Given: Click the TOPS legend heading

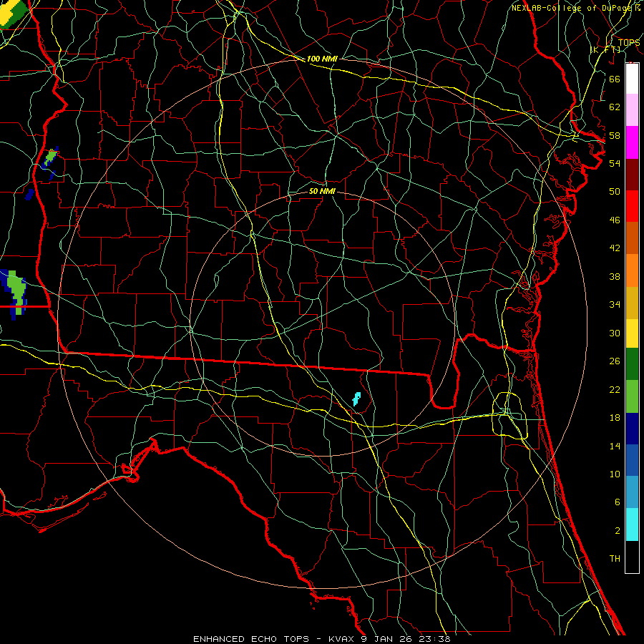Looking at the screenshot, I should tap(629, 42).
